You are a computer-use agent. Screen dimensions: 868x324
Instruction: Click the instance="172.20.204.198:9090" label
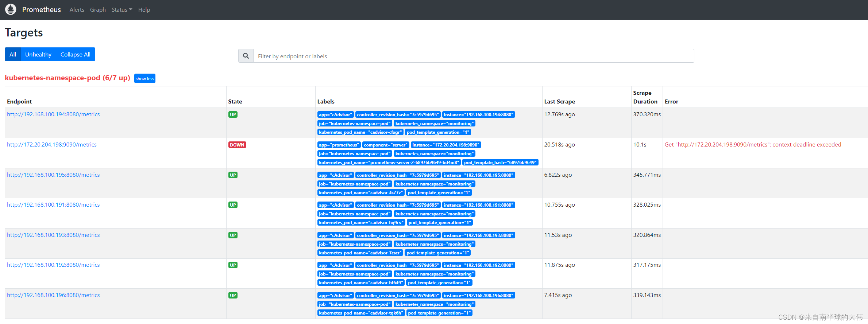(446, 145)
